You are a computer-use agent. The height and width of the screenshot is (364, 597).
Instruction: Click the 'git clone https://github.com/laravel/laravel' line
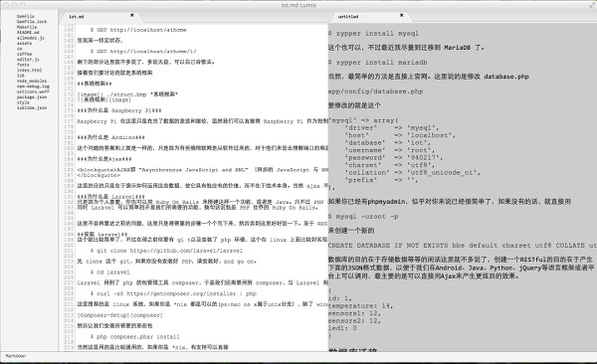[166, 251]
